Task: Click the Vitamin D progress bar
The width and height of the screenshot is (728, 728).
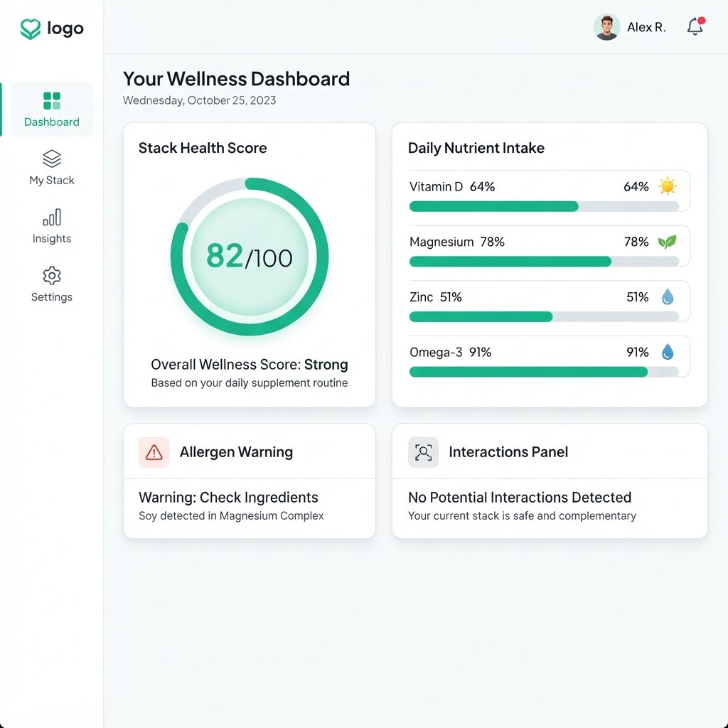Action: (x=544, y=207)
